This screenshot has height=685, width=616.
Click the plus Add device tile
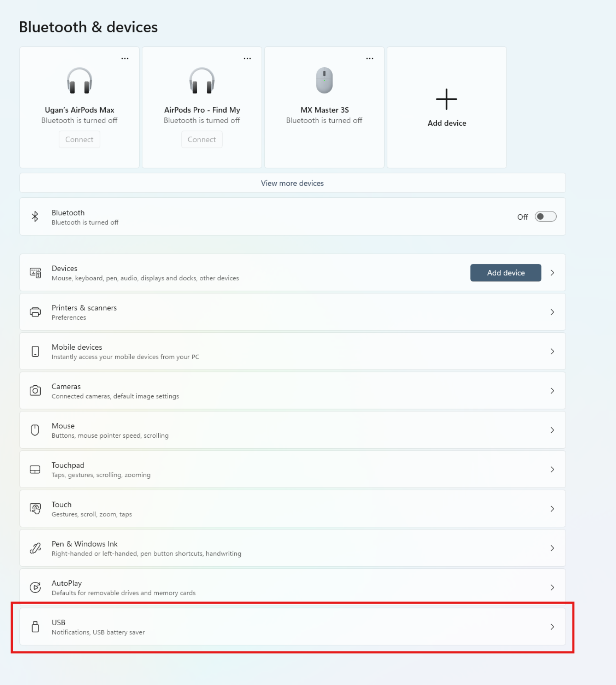[x=447, y=107]
